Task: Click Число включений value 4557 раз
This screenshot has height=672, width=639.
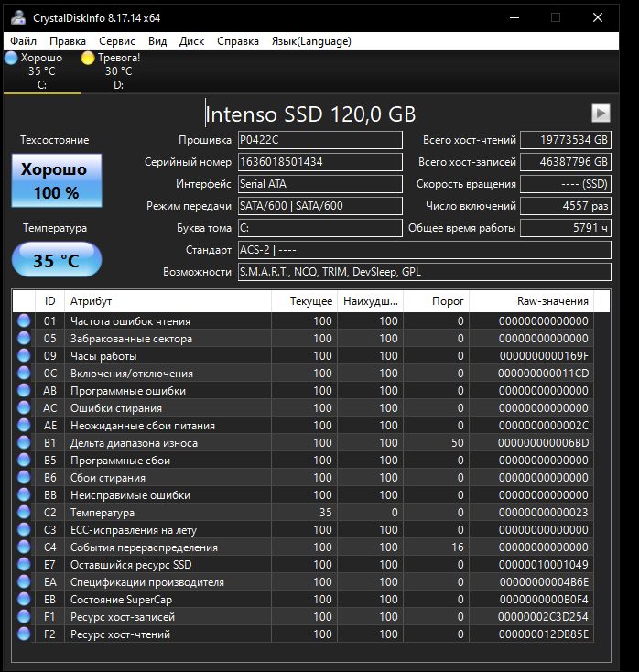Action: (x=566, y=206)
